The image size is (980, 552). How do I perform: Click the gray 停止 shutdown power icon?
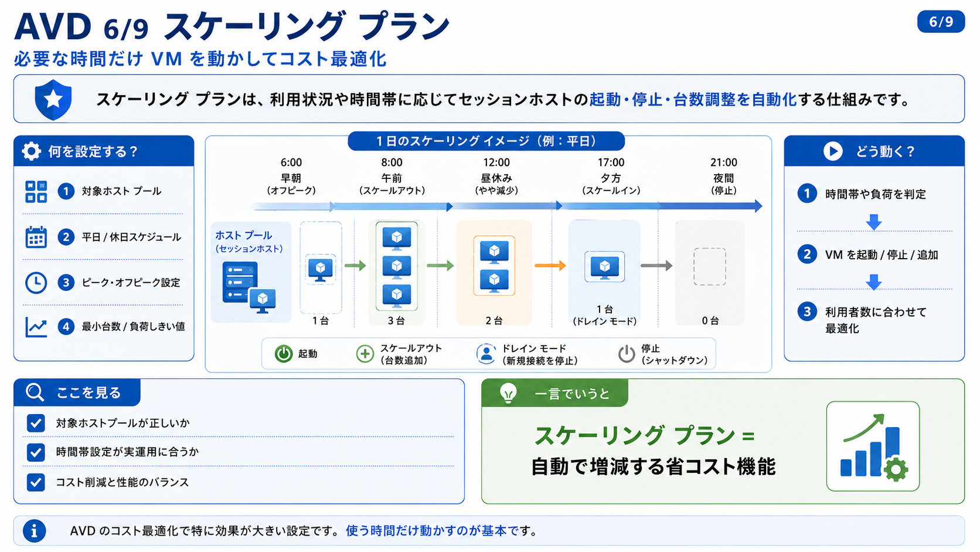[627, 354]
